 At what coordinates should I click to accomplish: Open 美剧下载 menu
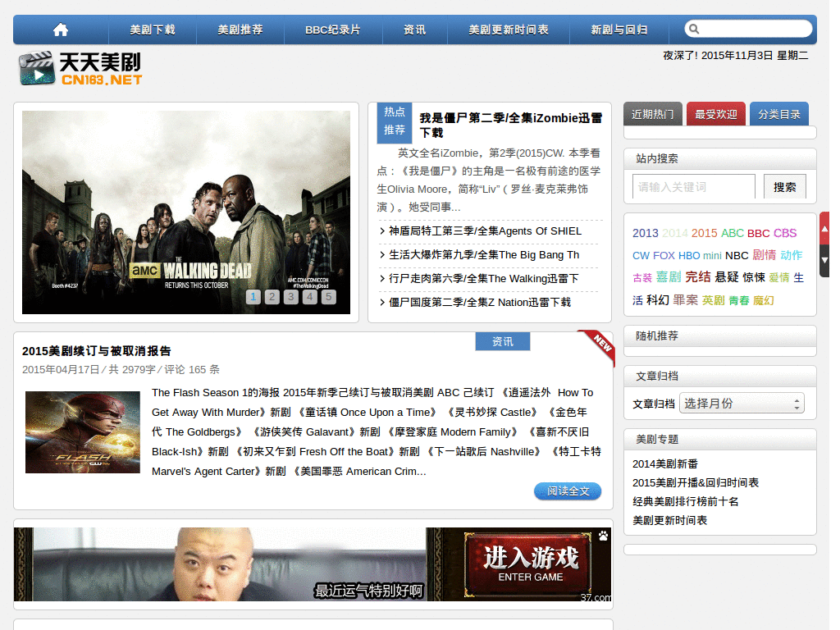pyautogui.click(x=153, y=30)
